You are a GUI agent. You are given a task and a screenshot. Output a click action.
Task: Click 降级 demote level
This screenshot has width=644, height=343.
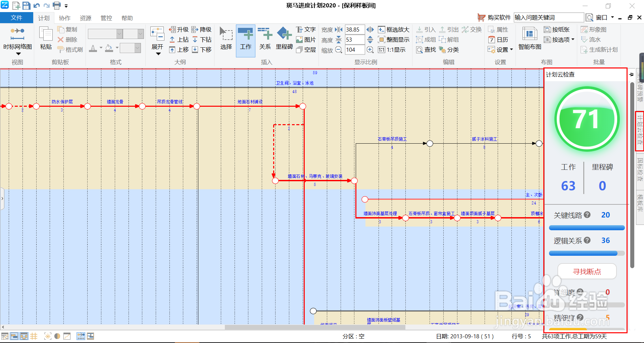tap(201, 30)
